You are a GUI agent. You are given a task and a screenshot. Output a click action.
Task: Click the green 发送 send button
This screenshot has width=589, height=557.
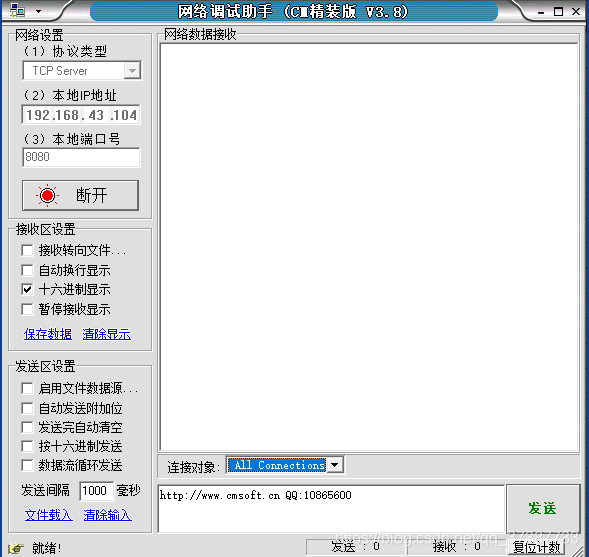pos(543,508)
